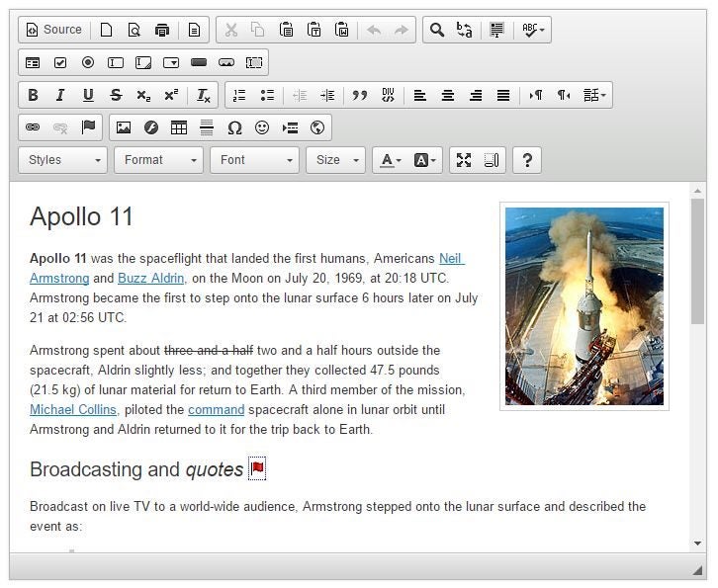Insert a Horizontal Line

tap(207, 127)
